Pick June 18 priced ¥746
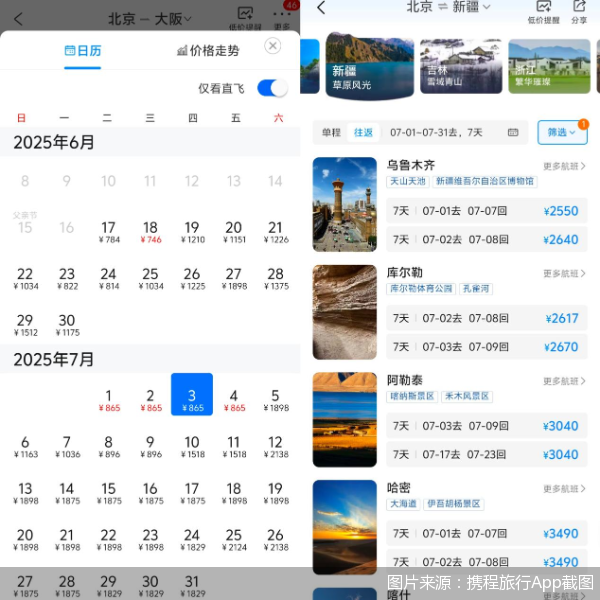 [150, 232]
